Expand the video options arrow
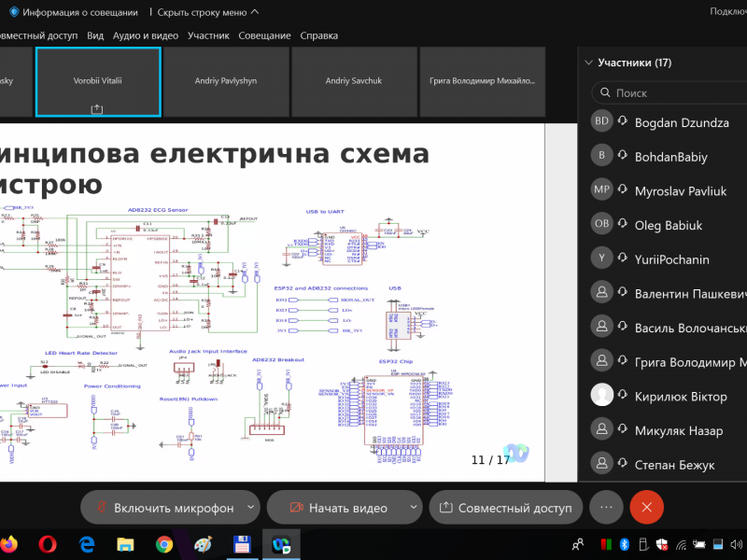Viewport: 747px width, 560px height. (x=410, y=508)
